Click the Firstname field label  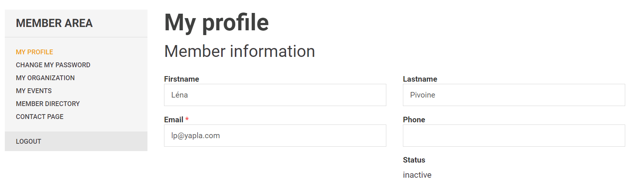click(x=181, y=79)
